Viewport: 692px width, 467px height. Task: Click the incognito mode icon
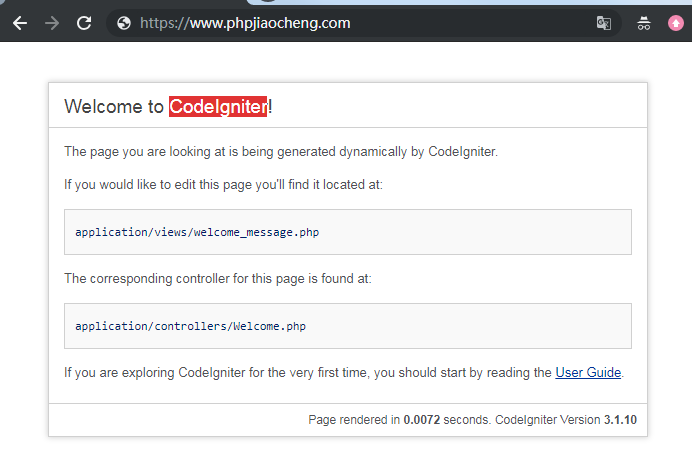pos(644,23)
